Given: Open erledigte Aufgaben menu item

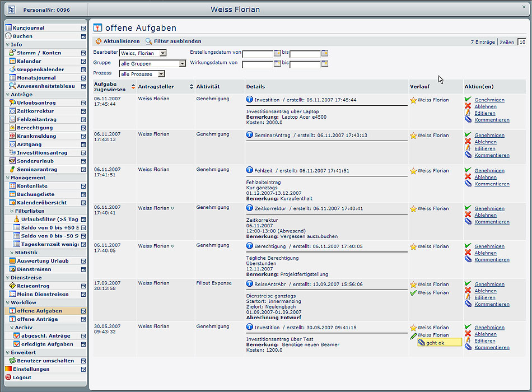Looking at the screenshot, I should pos(47,344).
